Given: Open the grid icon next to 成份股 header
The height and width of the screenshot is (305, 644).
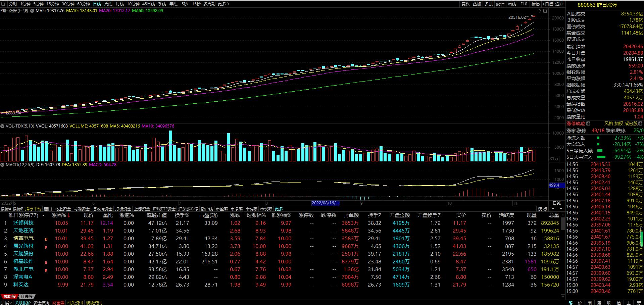Looking at the screenshot, I should pos(640,124).
